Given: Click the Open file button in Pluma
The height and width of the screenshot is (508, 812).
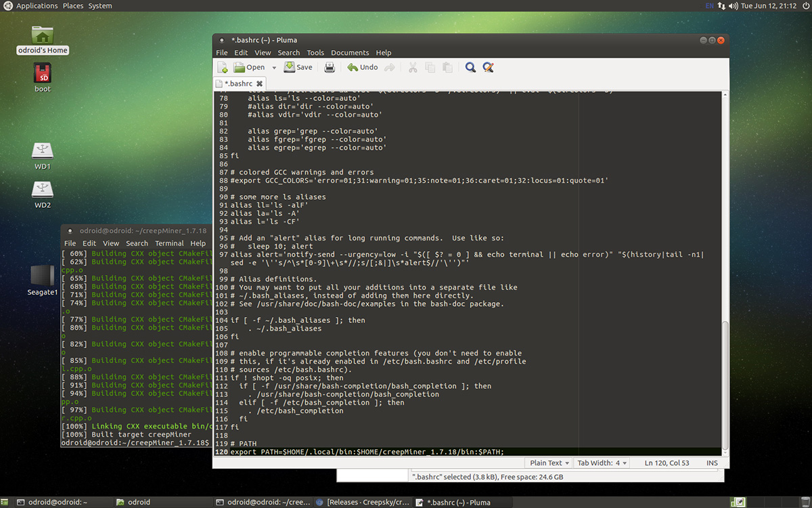Looking at the screenshot, I should tap(249, 67).
